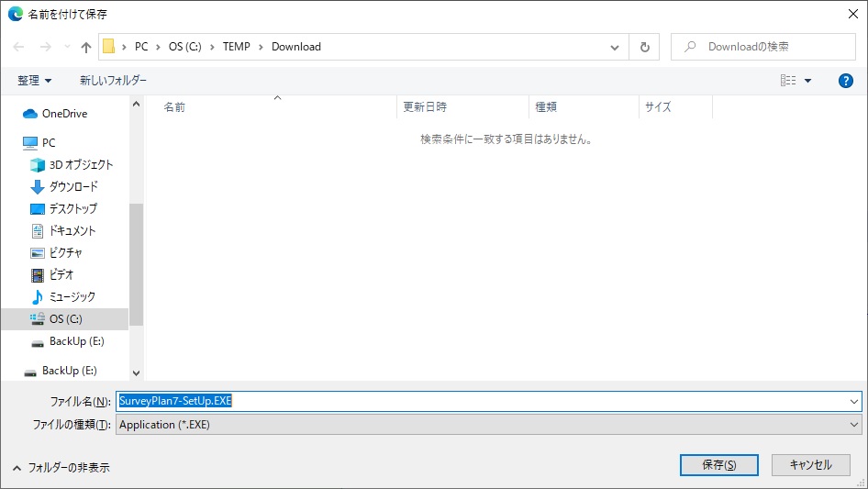The image size is (868, 489).
Task: Select BackUp (E:) under PC
Action: pyautogui.click(x=76, y=341)
